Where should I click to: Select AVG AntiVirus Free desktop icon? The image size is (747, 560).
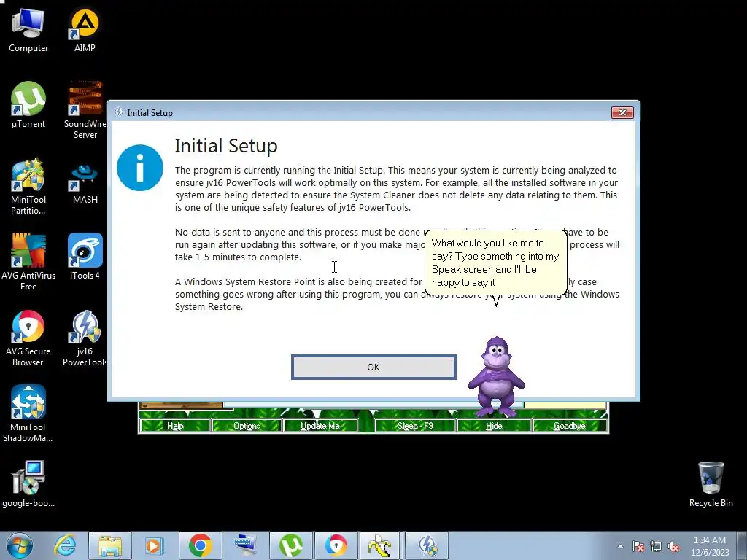(28, 262)
